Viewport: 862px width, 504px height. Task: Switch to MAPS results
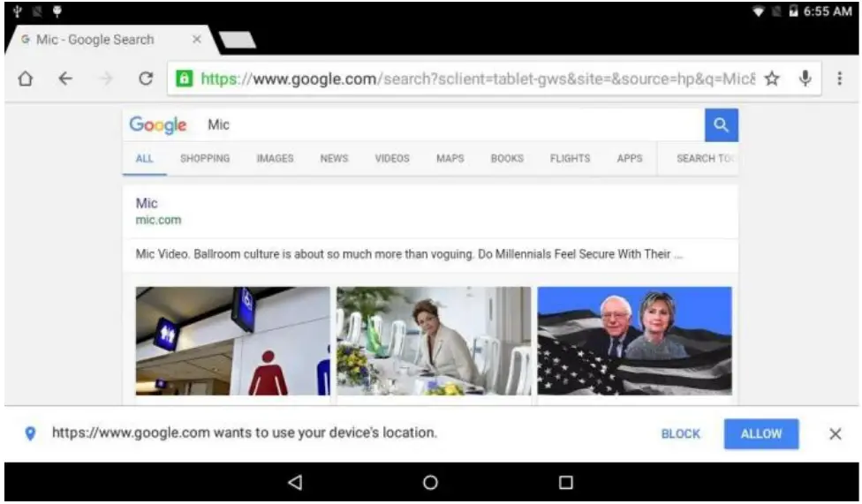(x=450, y=158)
